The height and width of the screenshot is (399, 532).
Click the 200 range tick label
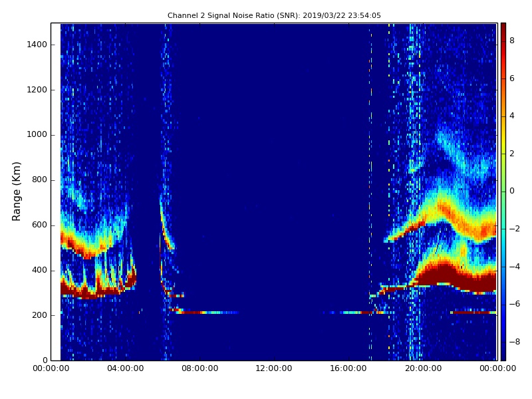pyautogui.click(x=39, y=315)
